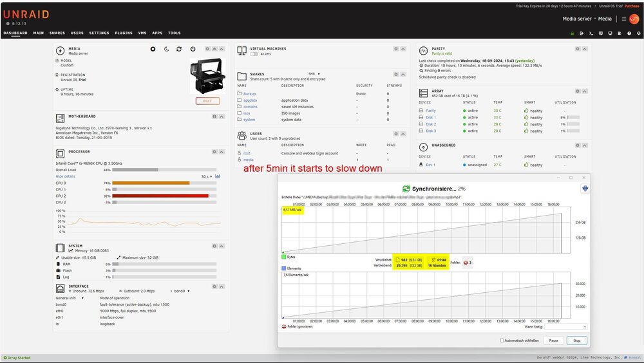Open the Disk 1 device link
The image size is (644, 363).
[x=431, y=117]
